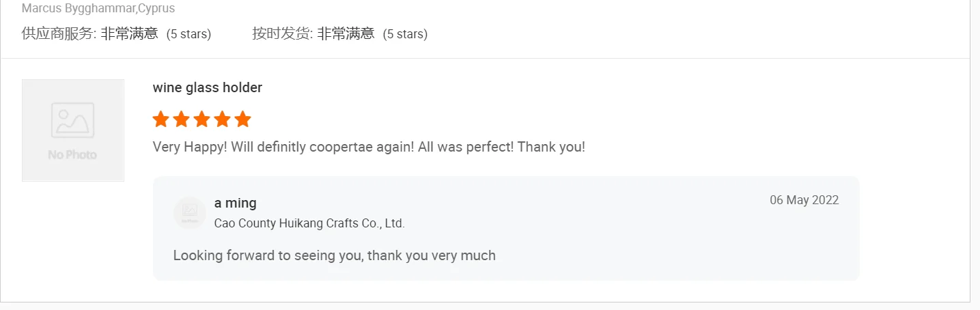Click the review text starting 'Very Happy!'
The width and height of the screenshot is (980, 310).
(369, 147)
